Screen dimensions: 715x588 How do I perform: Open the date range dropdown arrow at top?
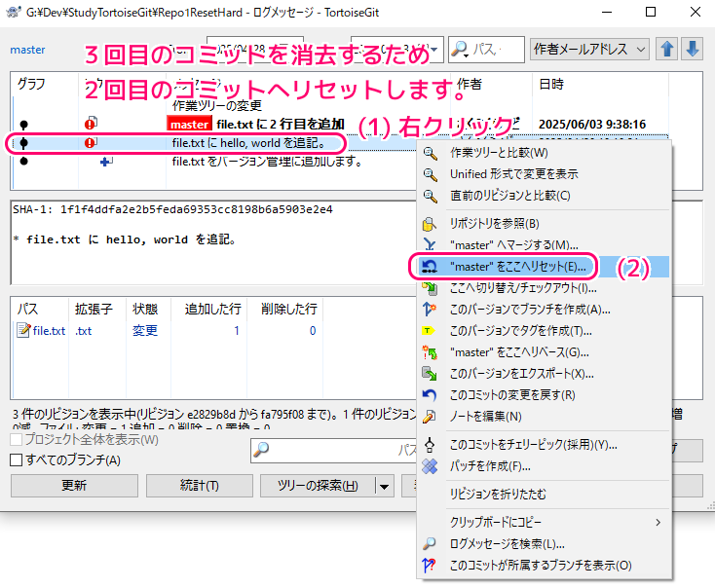click(x=434, y=49)
